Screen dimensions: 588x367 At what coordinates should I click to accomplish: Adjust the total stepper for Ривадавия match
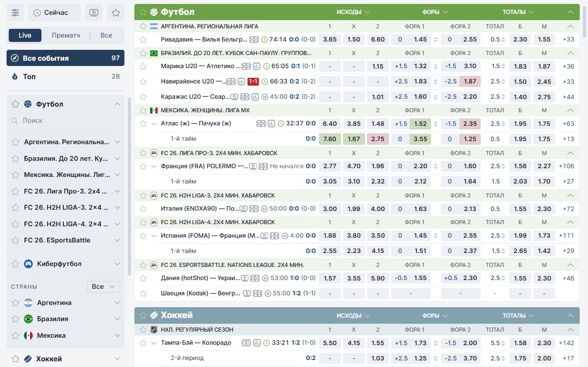coord(504,39)
